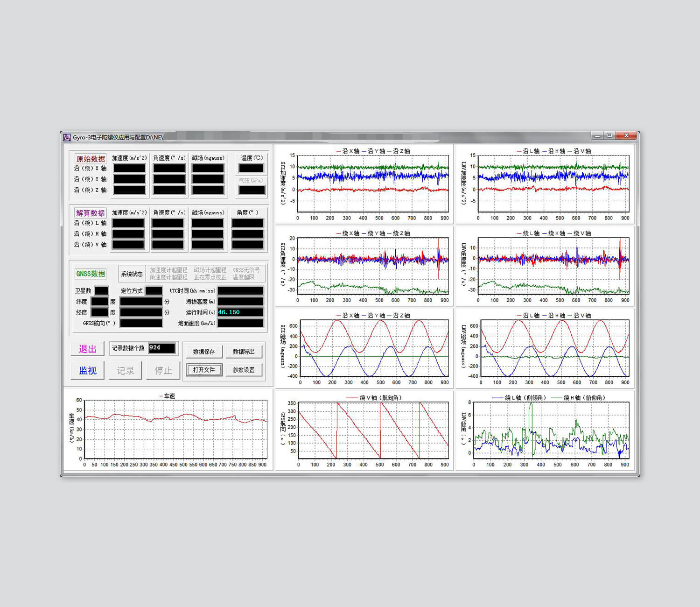Click the UTC时间 display field
The height and width of the screenshot is (607, 700).
240,291
